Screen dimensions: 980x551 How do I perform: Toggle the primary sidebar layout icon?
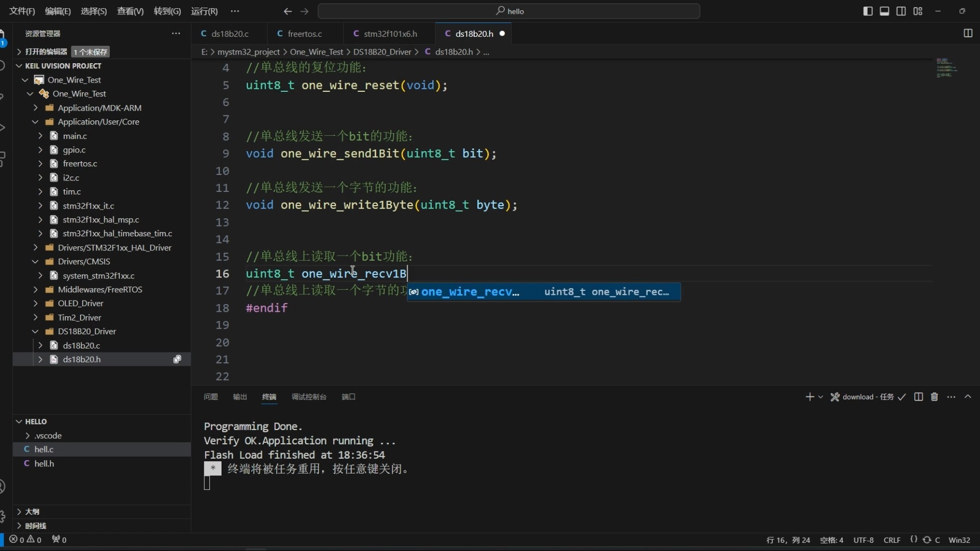pos(868,11)
